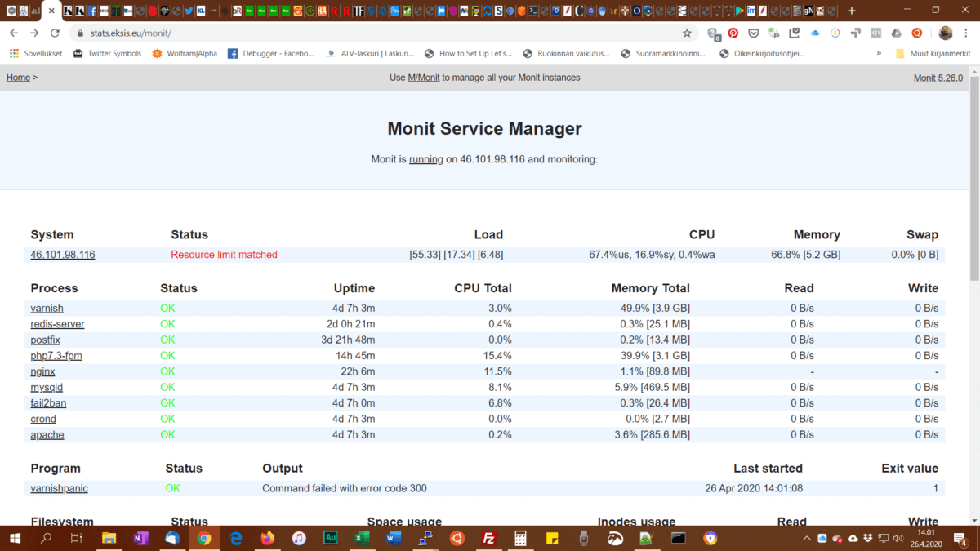980x551 pixels.
Task: Click the Ubuntu extension icon in toolbar
Action: [915, 31]
